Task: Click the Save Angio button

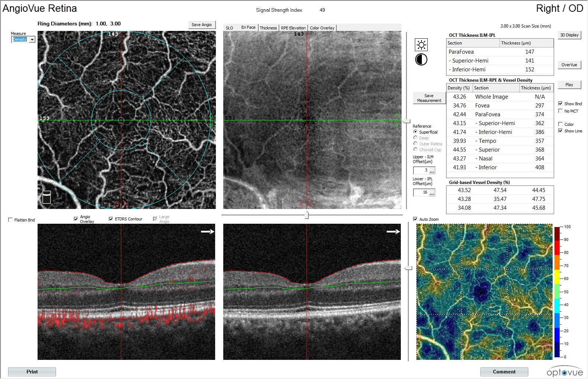Action: coord(202,25)
